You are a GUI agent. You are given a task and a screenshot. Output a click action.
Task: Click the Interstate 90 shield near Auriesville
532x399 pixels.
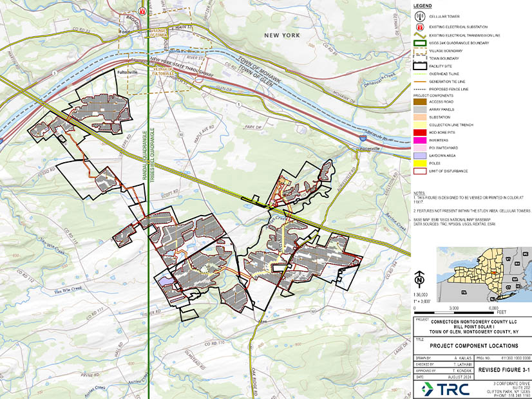coord(364,137)
